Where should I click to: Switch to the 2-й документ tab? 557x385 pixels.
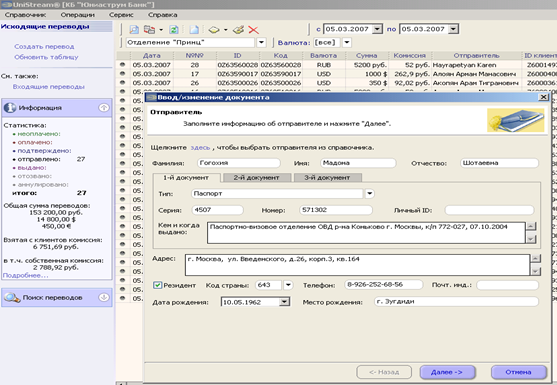(x=256, y=178)
